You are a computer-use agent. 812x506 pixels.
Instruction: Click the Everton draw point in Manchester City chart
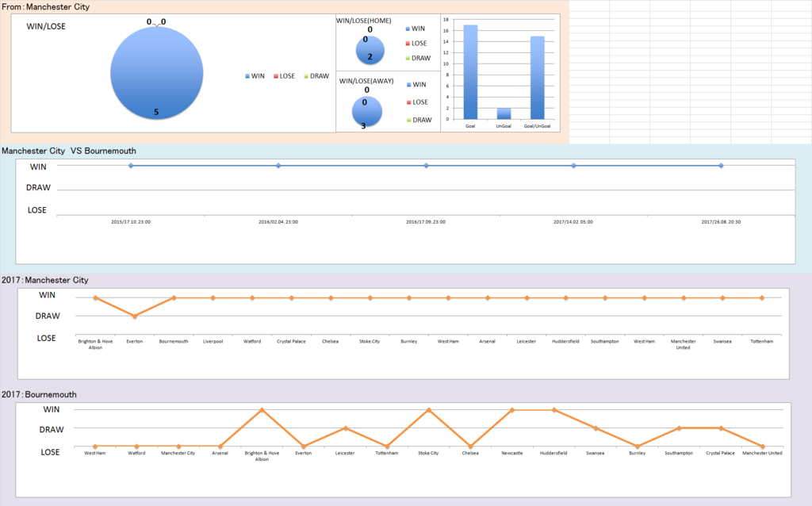(x=135, y=316)
